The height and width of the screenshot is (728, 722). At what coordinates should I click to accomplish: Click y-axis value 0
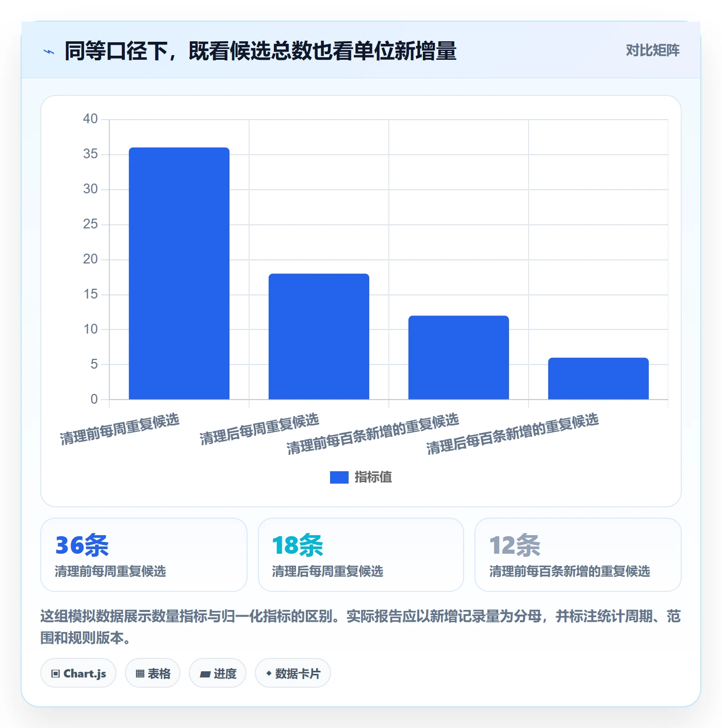coord(94,400)
